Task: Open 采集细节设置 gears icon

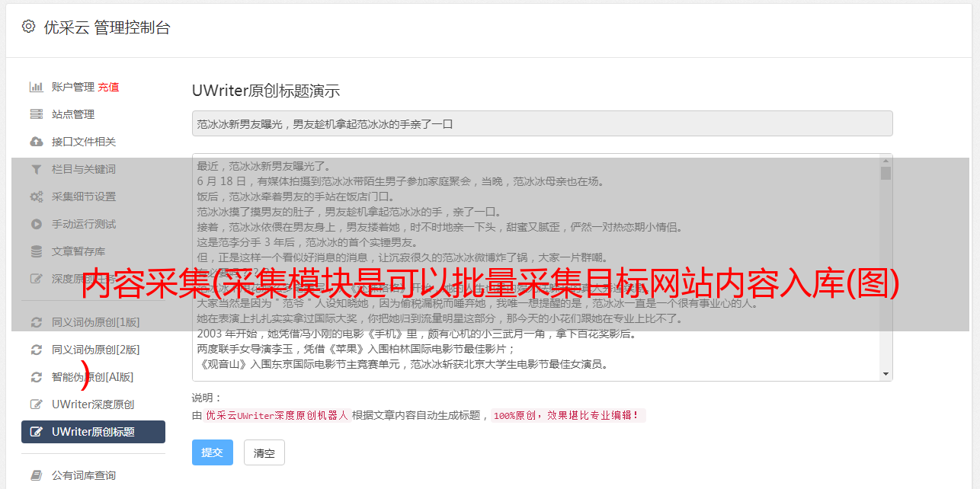Action: [36, 197]
